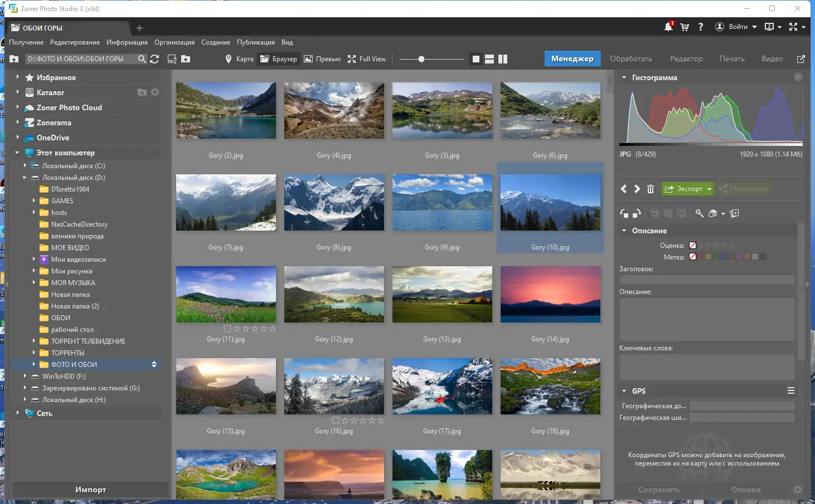Open the Экспорт dropdown arrow
Viewport: 815px width, 504px height.
coord(709,189)
